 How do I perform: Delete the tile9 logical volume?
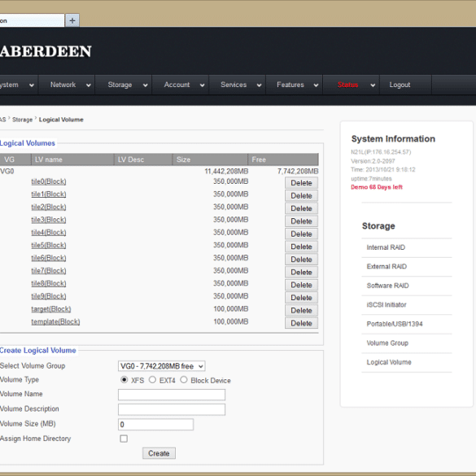click(301, 298)
